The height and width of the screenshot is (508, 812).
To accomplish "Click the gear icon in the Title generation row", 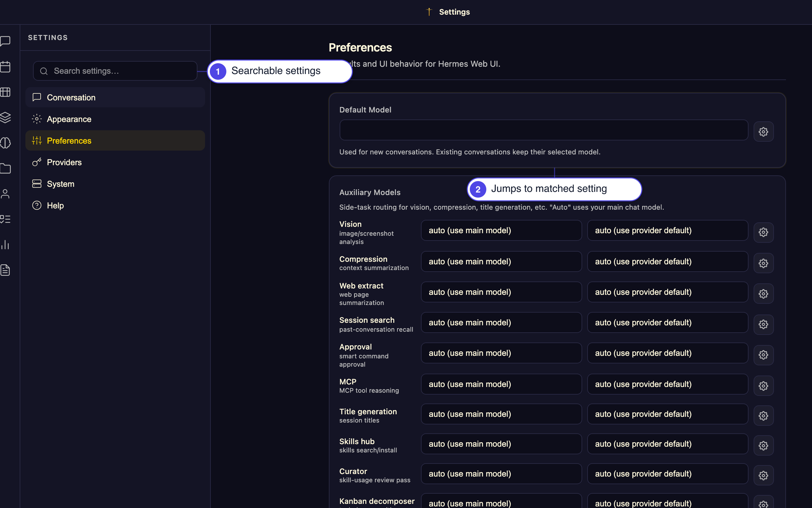I will 763,416.
